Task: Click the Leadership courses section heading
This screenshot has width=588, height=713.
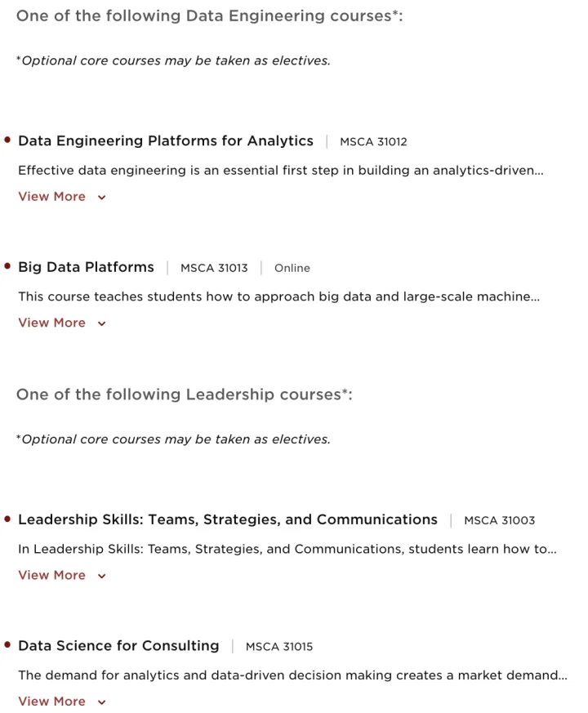Action: pos(184,395)
